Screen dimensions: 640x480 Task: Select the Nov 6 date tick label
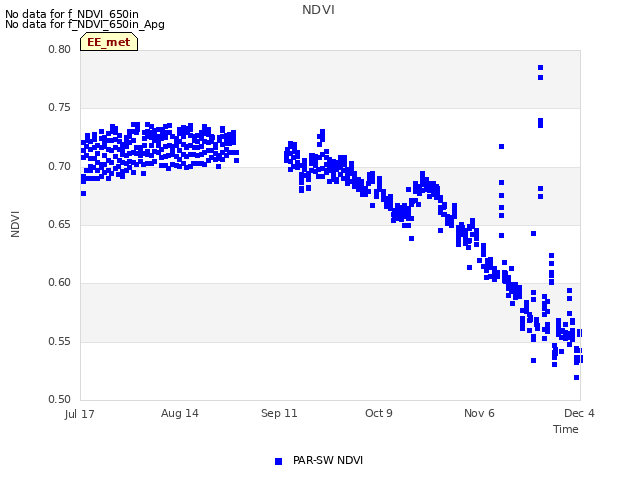[x=479, y=413]
